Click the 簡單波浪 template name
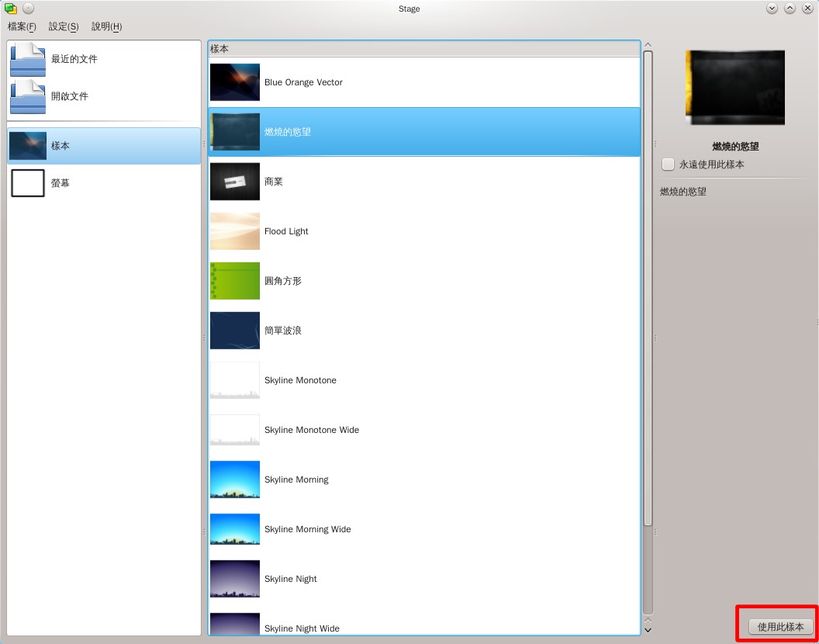The width and height of the screenshot is (819, 644). coord(283,331)
